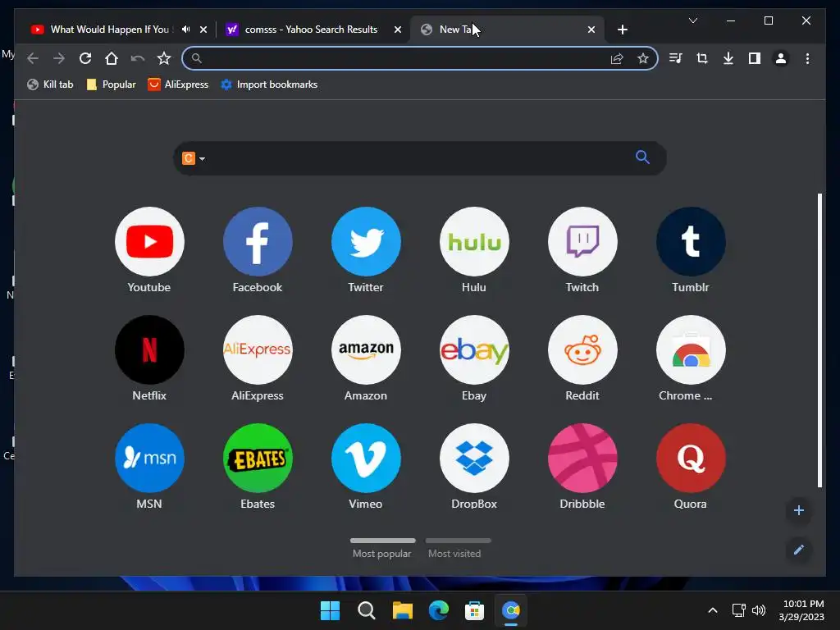Open the Hulu speed dial tile
The width and height of the screenshot is (840, 630).
(474, 242)
